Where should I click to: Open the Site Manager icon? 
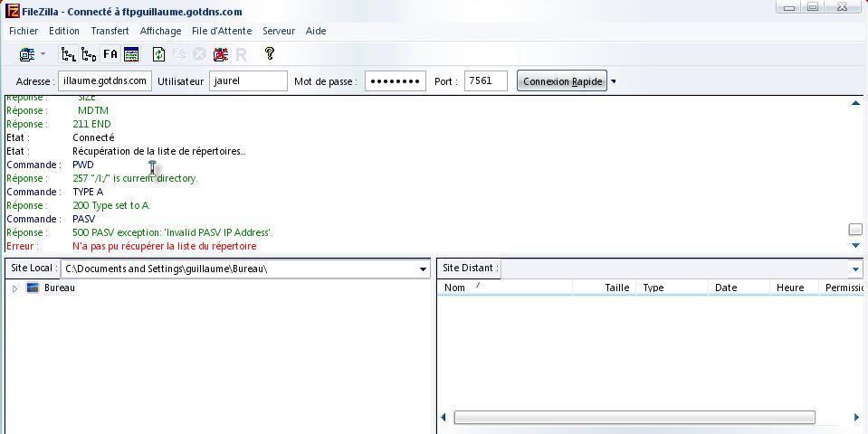26,54
